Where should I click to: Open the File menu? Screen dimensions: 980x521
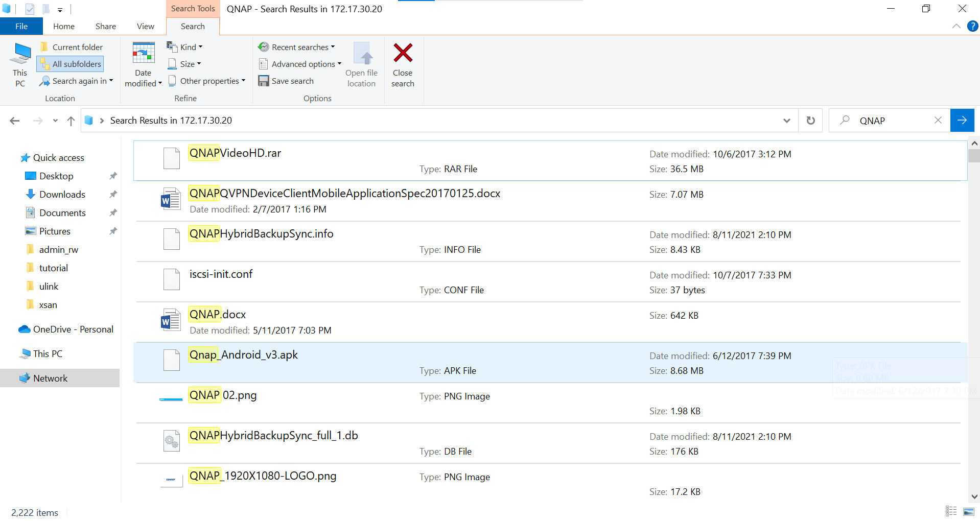21,26
